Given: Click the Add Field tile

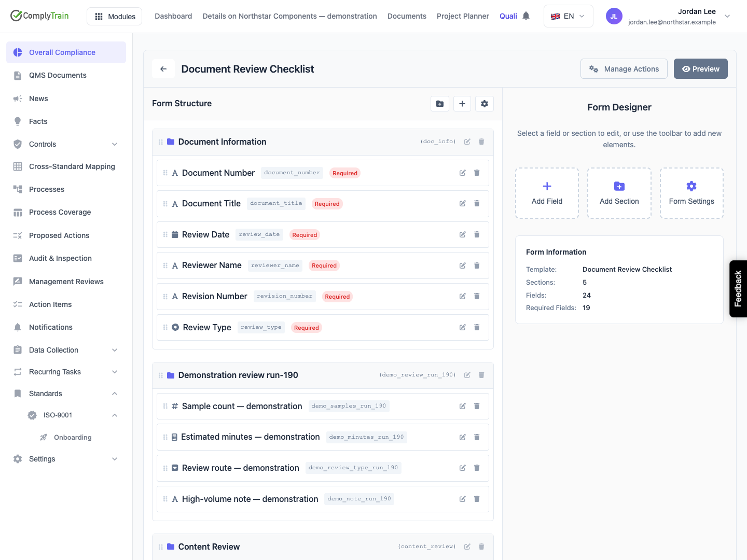Looking at the screenshot, I should point(547,193).
